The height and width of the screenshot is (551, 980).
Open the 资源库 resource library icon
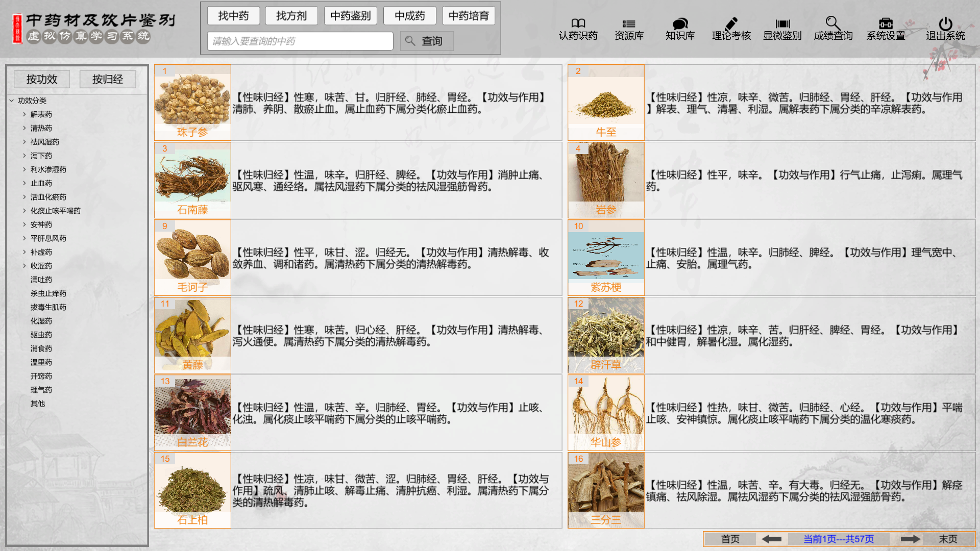628,28
